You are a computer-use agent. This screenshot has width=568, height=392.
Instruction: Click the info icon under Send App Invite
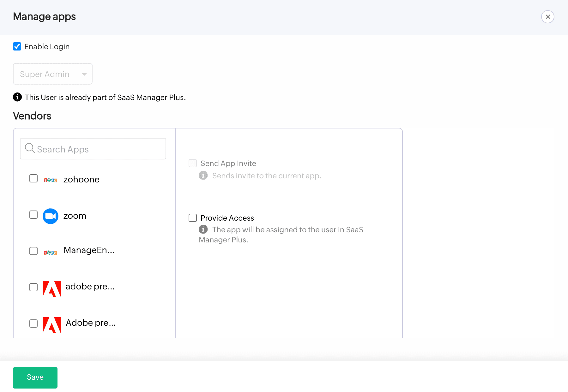point(203,175)
